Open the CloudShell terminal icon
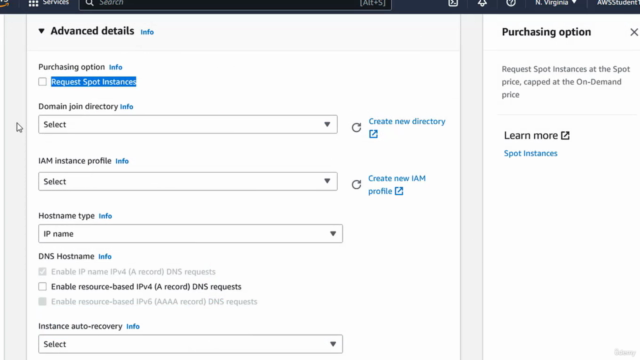 click(453, 3)
